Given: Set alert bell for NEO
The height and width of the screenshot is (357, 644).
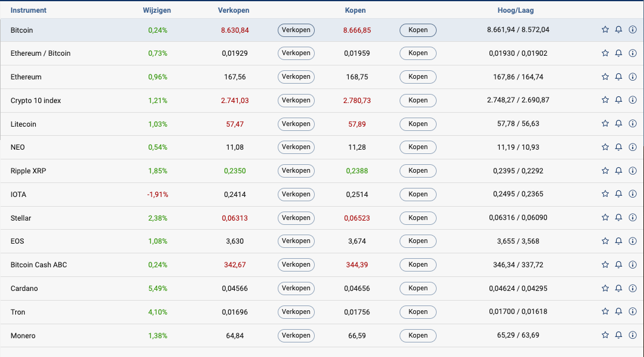Looking at the screenshot, I should pyautogui.click(x=619, y=147).
